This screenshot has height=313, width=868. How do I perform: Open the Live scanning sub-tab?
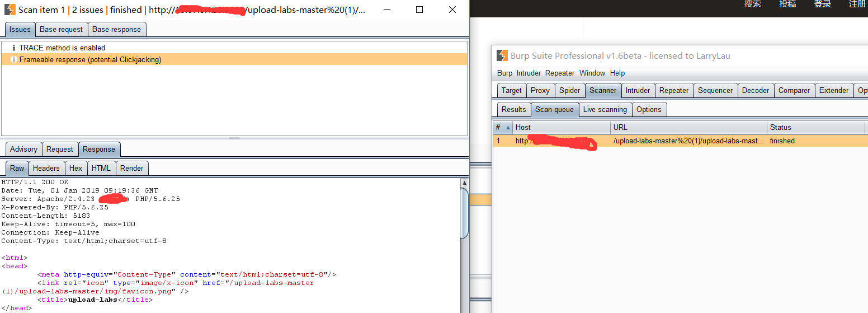[605, 109]
